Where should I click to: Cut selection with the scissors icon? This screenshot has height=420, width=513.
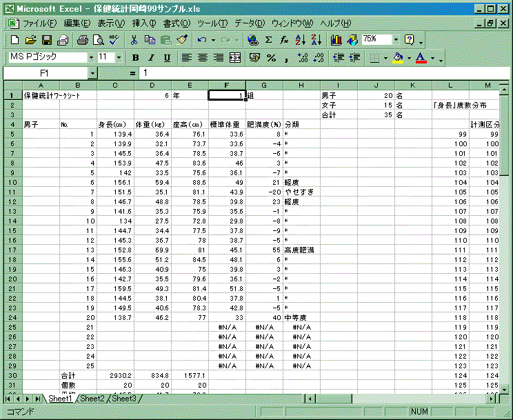(x=134, y=40)
